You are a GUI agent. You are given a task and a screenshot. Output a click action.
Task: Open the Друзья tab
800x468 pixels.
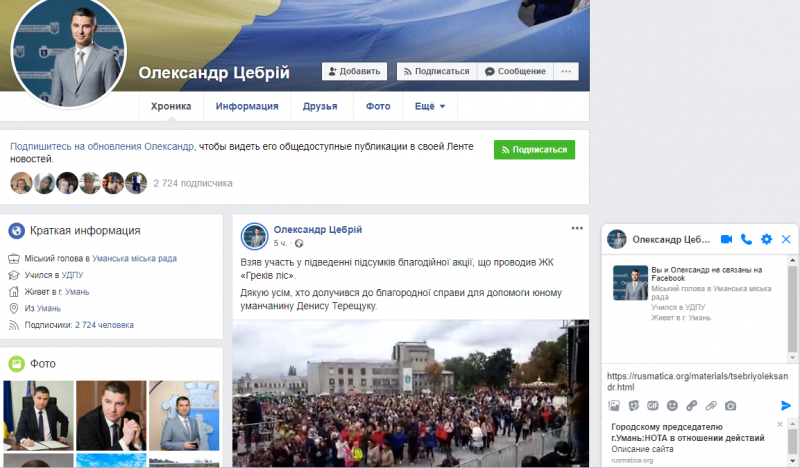[320, 106]
